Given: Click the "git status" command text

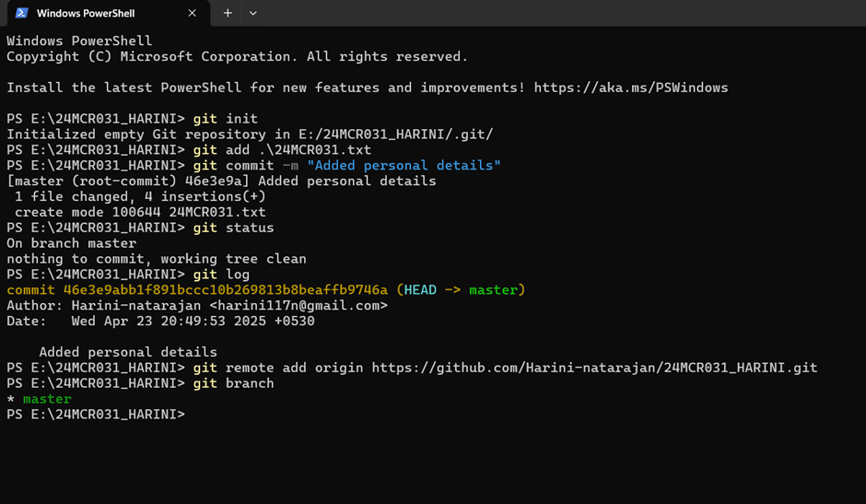Looking at the screenshot, I should coord(233,228).
